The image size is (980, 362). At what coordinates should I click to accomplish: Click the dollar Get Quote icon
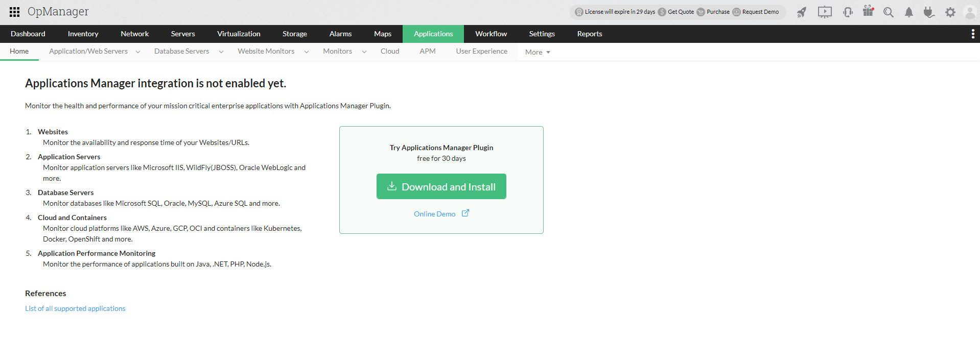click(x=662, y=12)
